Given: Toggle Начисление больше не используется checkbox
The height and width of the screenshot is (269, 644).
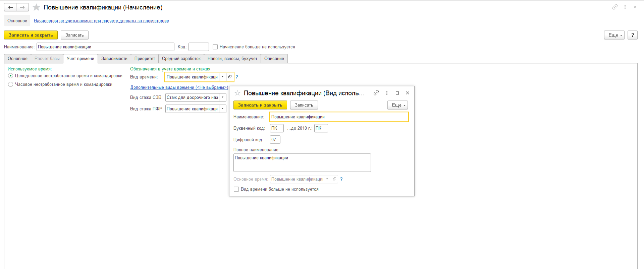Looking at the screenshot, I should [215, 47].
